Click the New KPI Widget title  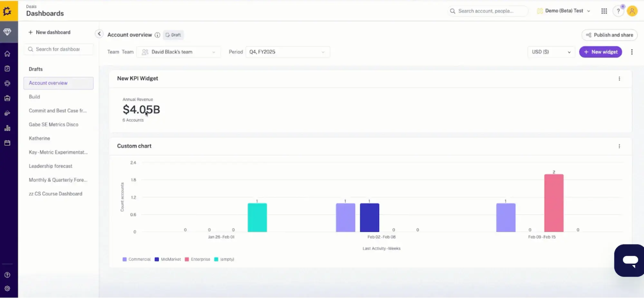coord(138,78)
